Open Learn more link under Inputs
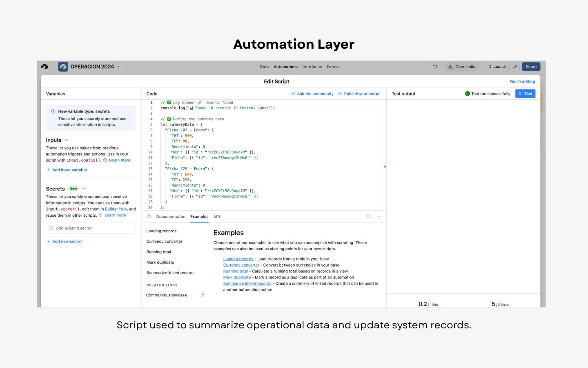Viewport: 588px width, 368px height. pyautogui.click(x=120, y=160)
